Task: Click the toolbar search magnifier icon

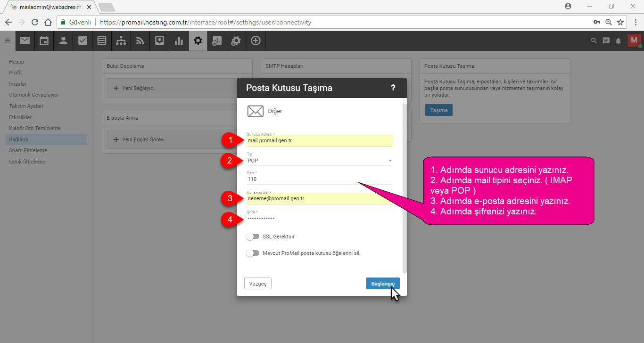Action: click(594, 41)
